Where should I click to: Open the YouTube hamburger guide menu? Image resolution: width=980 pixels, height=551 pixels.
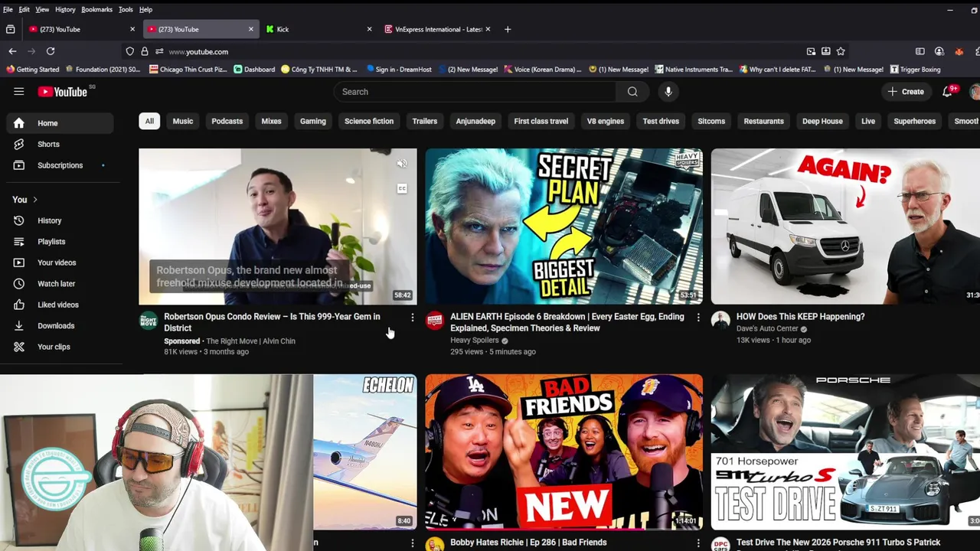coord(18,92)
